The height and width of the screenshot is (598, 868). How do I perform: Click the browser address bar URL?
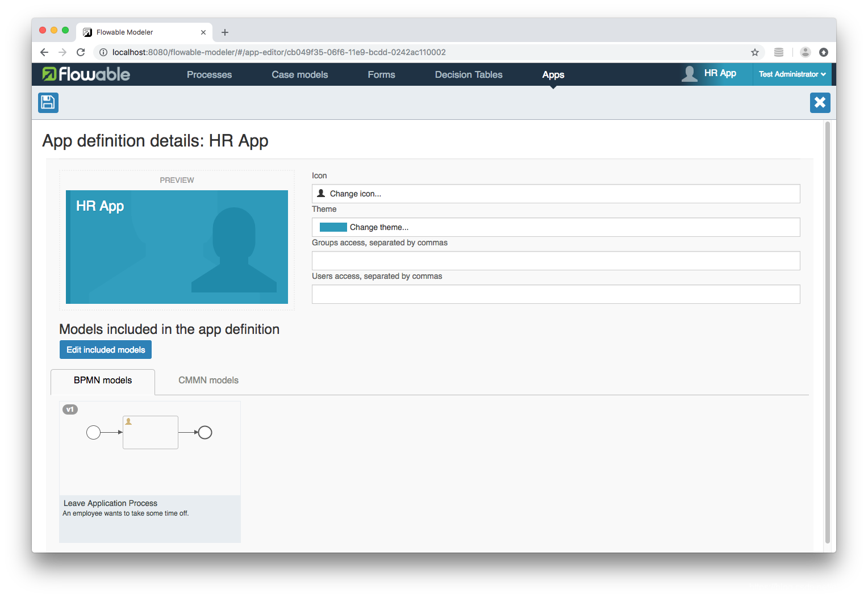[x=279, y=52]
